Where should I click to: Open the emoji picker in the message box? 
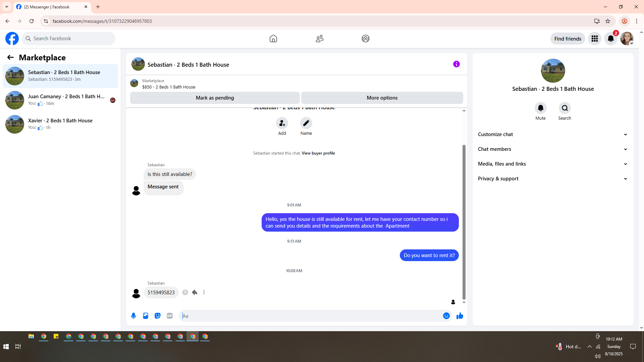[446, 316]
